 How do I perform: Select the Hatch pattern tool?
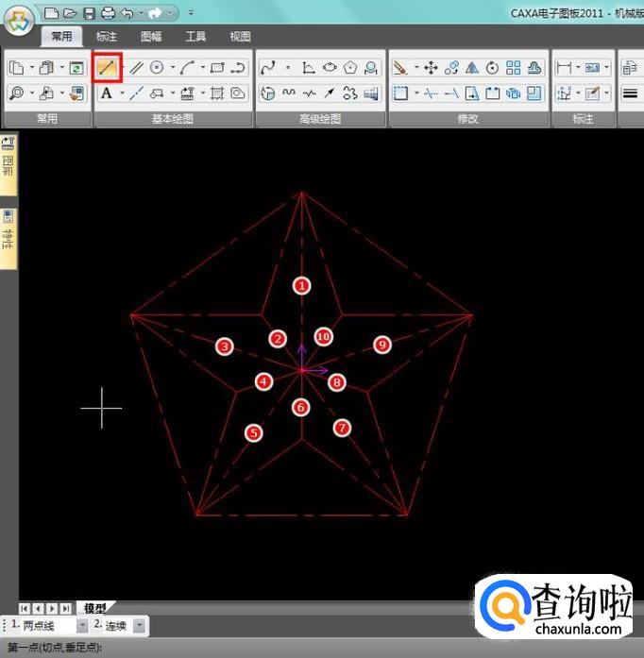(217, 93)
